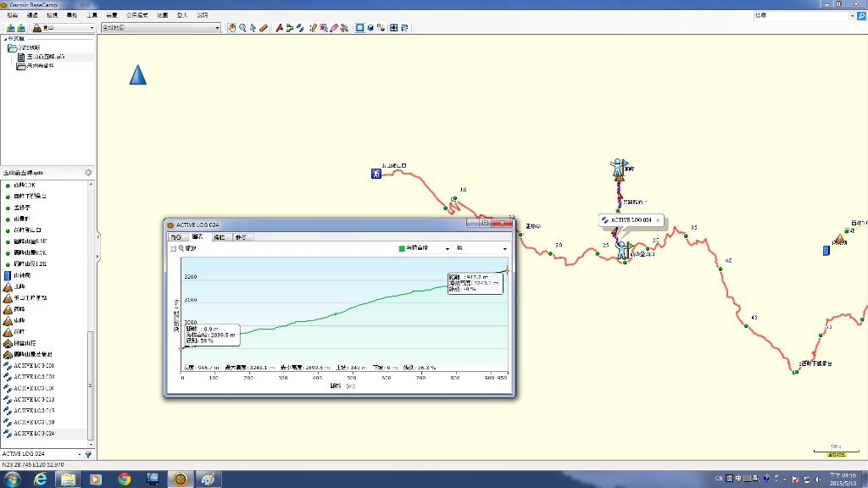Viewport: 868px width, 488px height.
Task: Click the taskbar clock
Action: point(843,480)
